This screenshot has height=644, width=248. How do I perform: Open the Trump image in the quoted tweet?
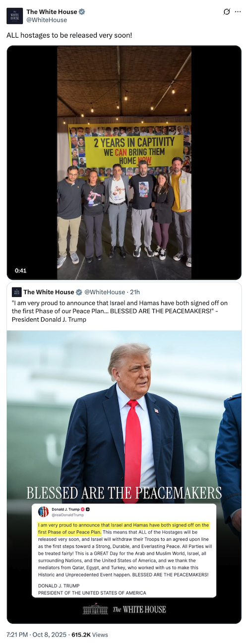pos(124,477)
